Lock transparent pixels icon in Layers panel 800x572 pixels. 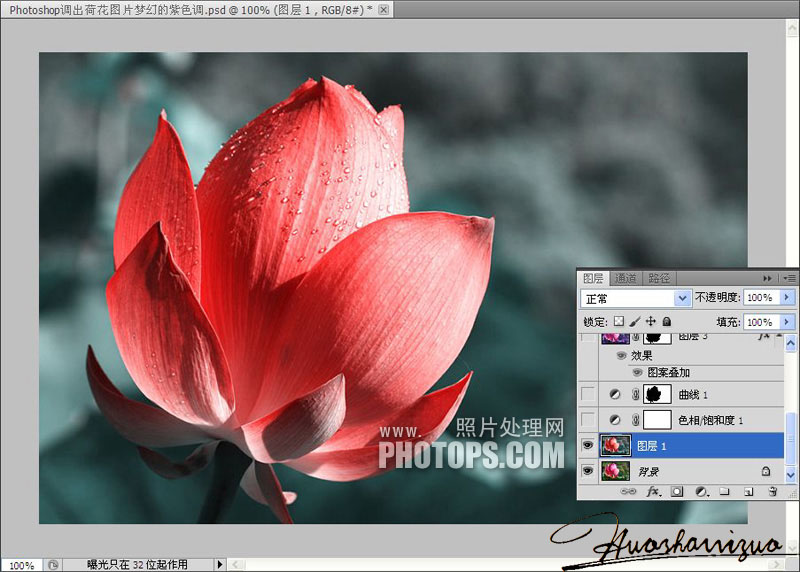point(618,321)
